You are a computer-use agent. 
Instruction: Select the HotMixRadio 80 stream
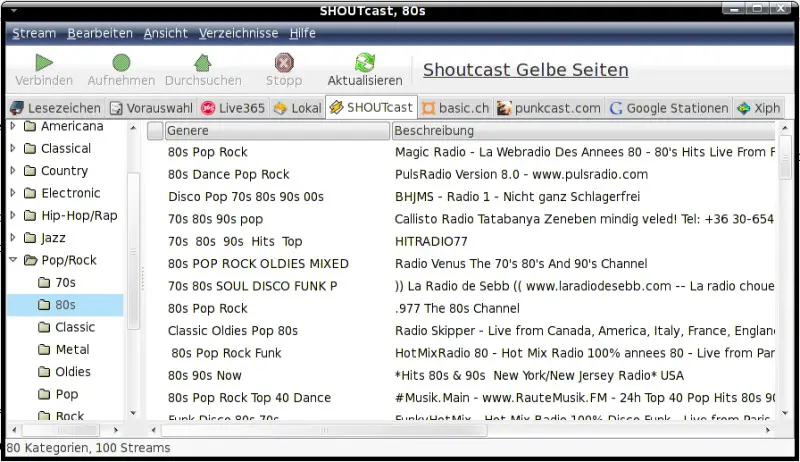[x=584, y=353]
